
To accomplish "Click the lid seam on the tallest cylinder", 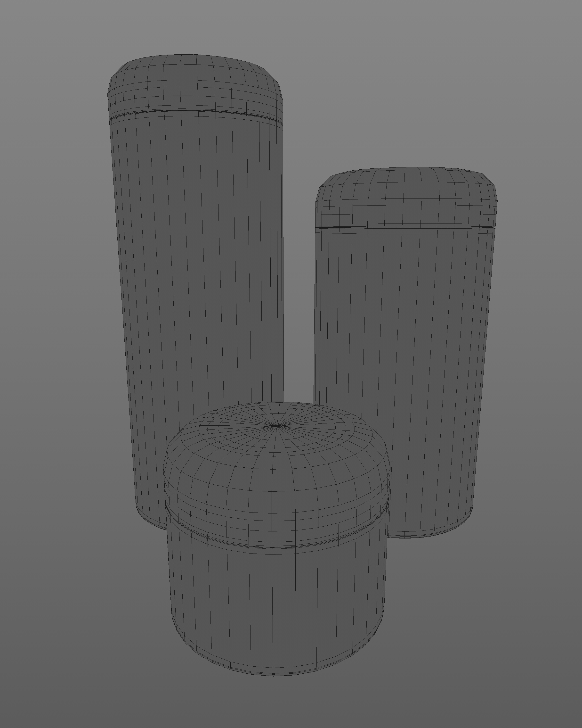I will point(196,111).
